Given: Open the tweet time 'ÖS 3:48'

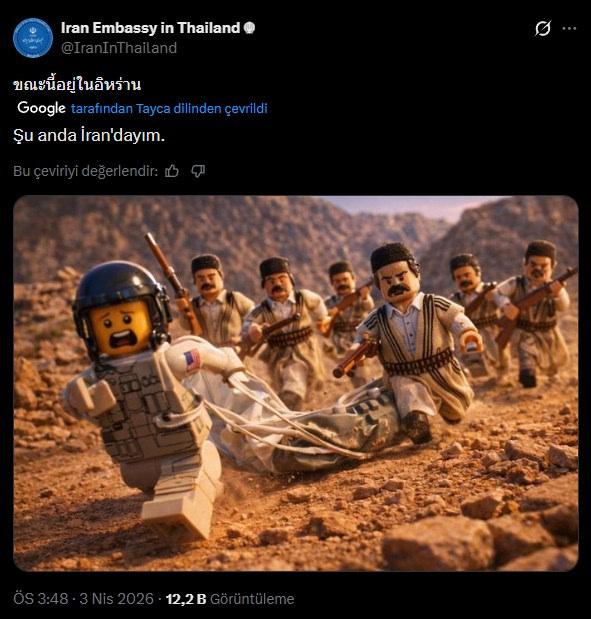Looking at the screenshot, I should [41, 599].
